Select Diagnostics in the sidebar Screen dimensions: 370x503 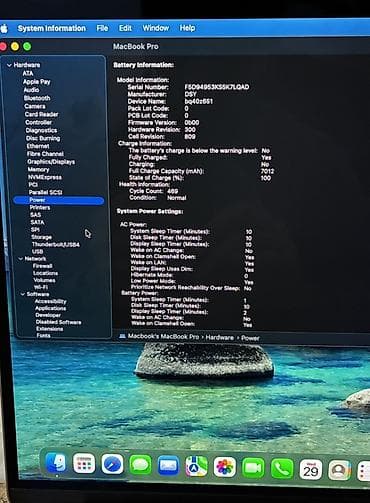pos(41,130)
